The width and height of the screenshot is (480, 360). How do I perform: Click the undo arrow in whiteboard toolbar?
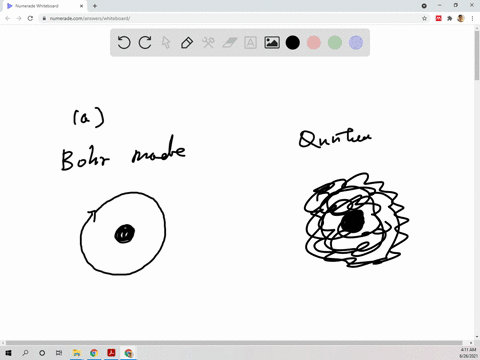(x=124, y=43)
